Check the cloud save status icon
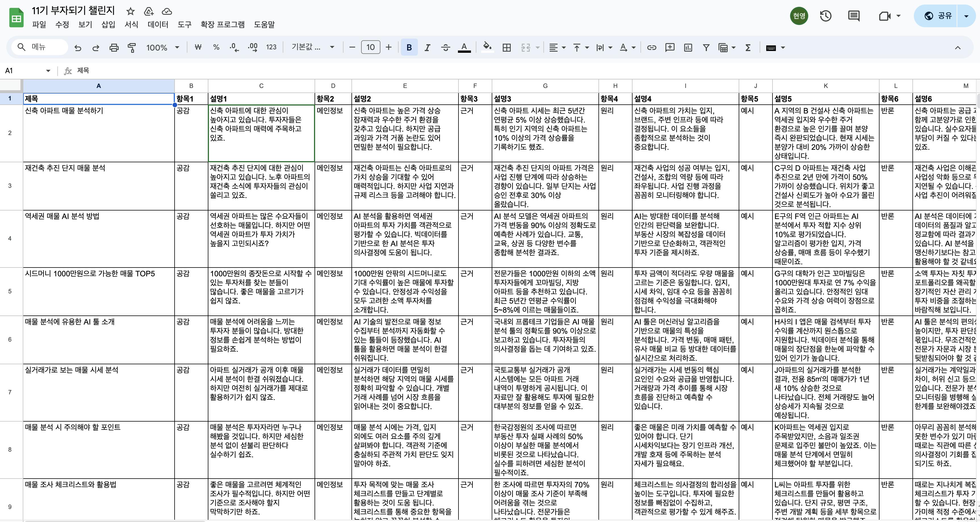 pos(167,11)
